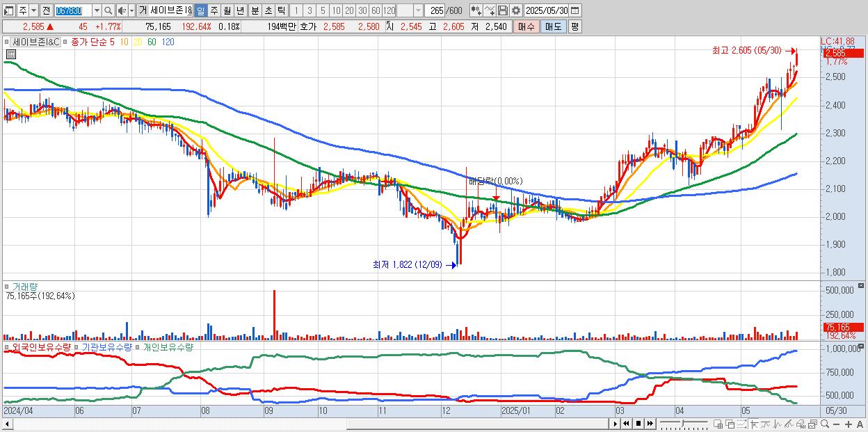868x432 pixels.
Task: Select the 30 interval button
Action: pyautogui.click(x=362, y=10)
